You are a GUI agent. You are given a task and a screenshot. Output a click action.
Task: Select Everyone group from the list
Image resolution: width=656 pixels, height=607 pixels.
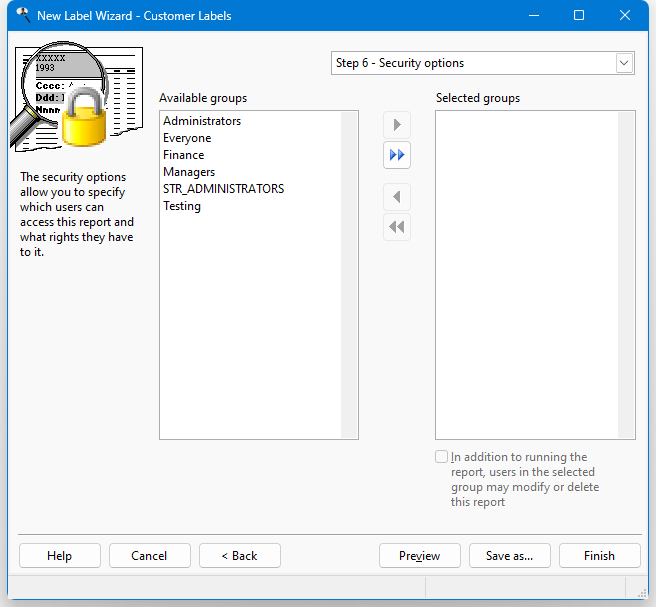tap(187, 138)
